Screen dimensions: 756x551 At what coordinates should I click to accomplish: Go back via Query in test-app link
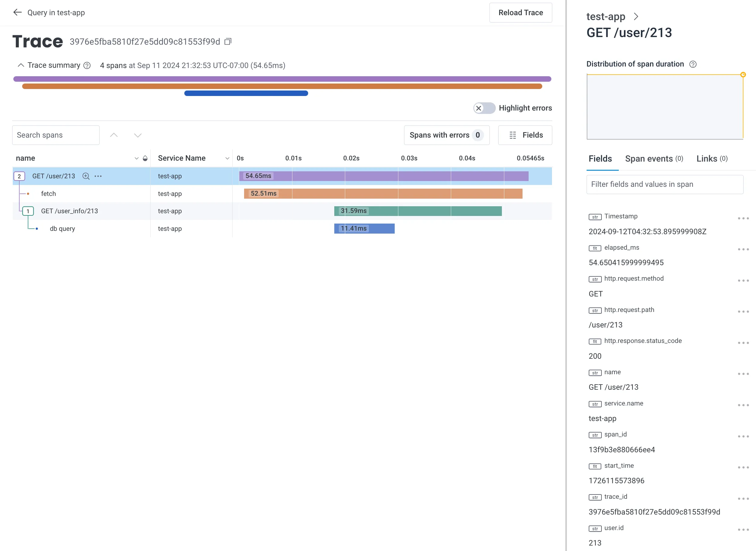[56, 13]
